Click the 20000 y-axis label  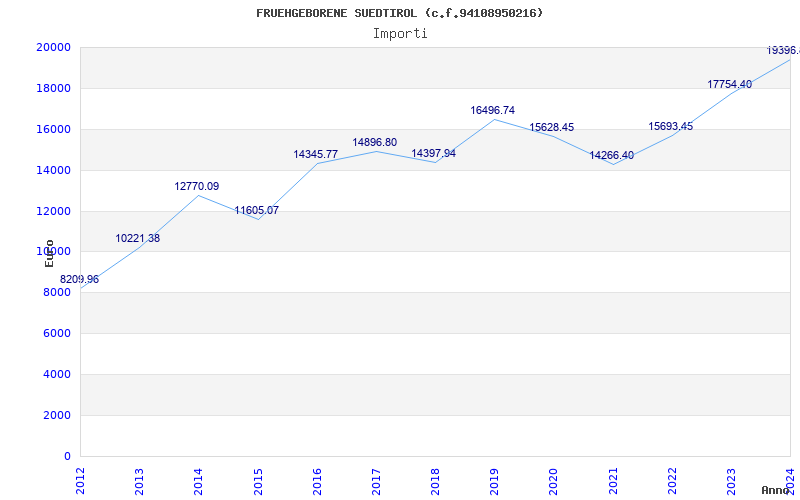(53, 47)
